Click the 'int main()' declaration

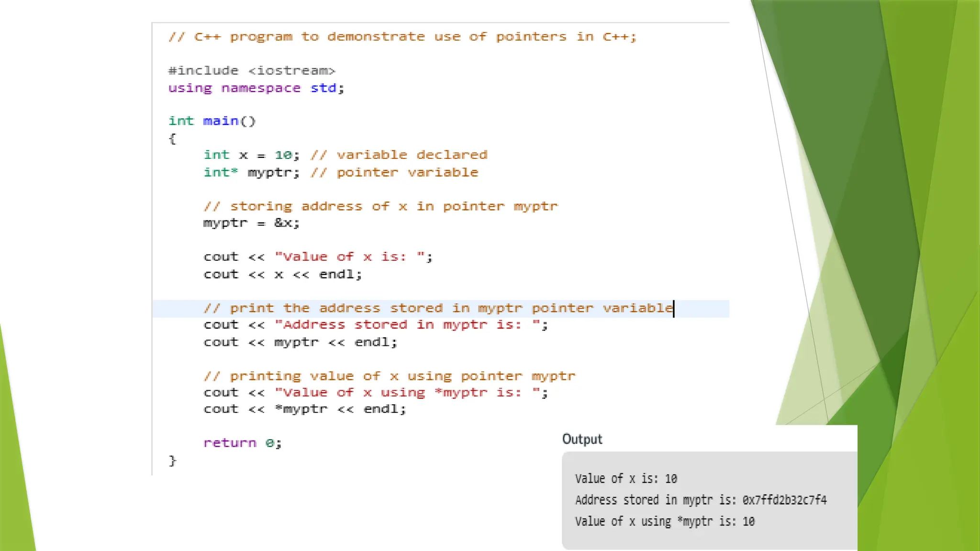coord(212,121)
